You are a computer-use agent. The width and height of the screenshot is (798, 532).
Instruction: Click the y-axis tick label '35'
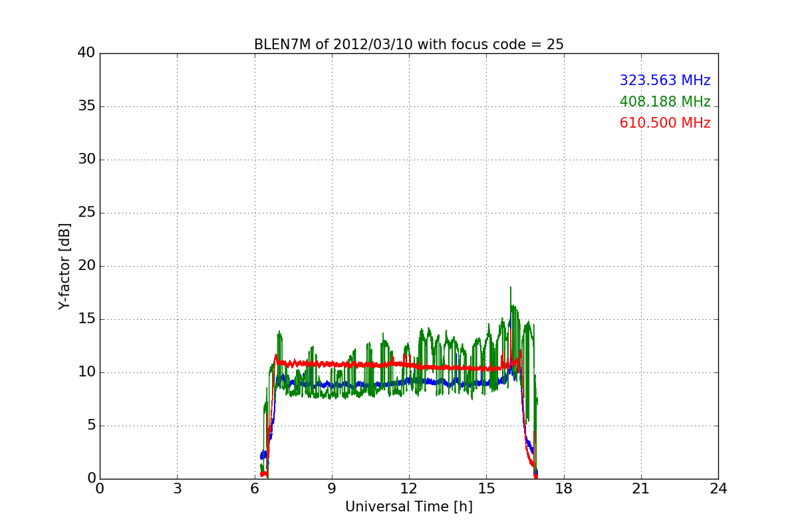86,106
